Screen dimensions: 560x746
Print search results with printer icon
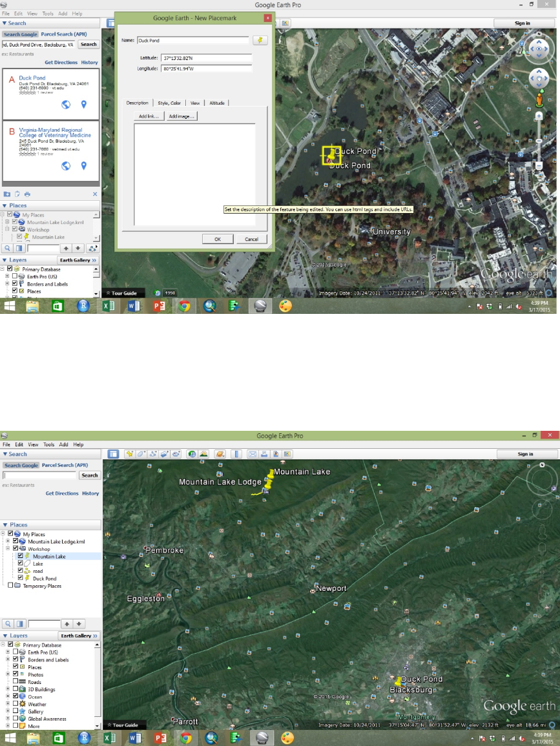coord(27,194)
